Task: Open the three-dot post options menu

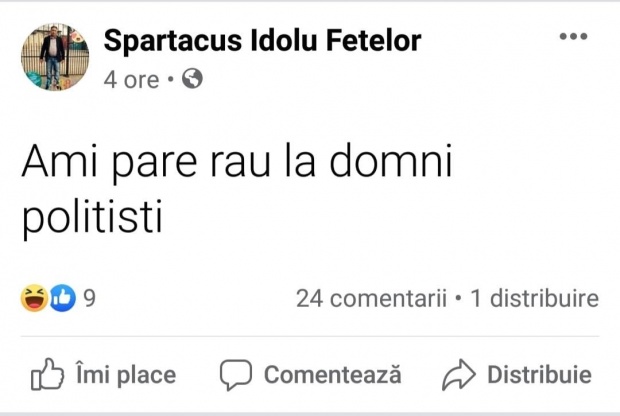Action: click(573, 38)
